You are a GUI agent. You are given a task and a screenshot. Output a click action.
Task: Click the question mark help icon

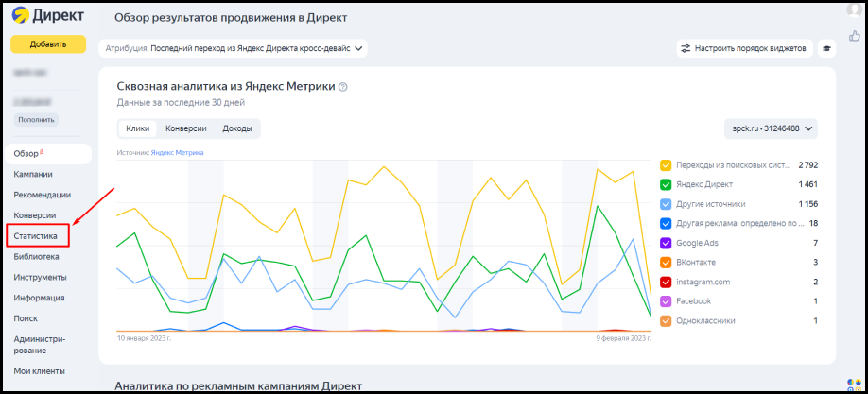click(342, 87)
